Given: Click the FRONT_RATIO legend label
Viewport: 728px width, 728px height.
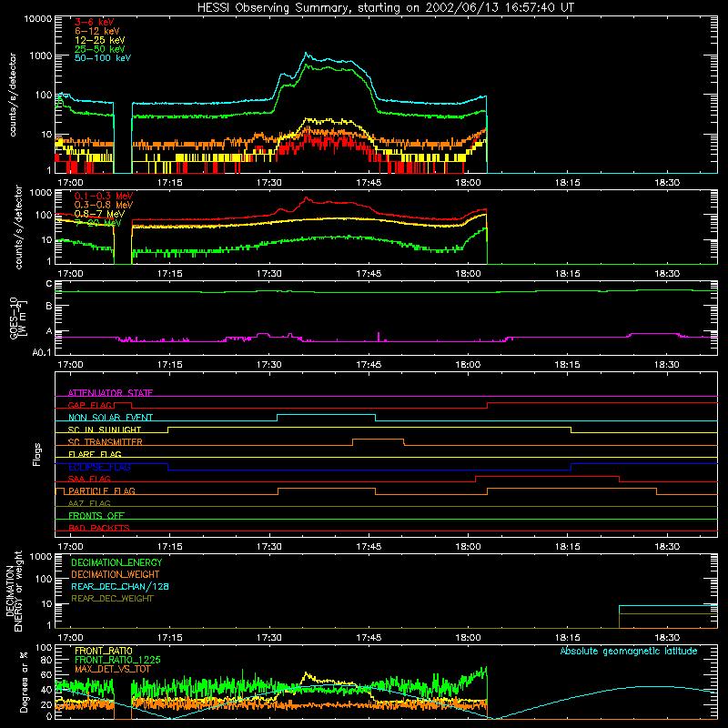Looking at the screenshot, I should [104, 651].
